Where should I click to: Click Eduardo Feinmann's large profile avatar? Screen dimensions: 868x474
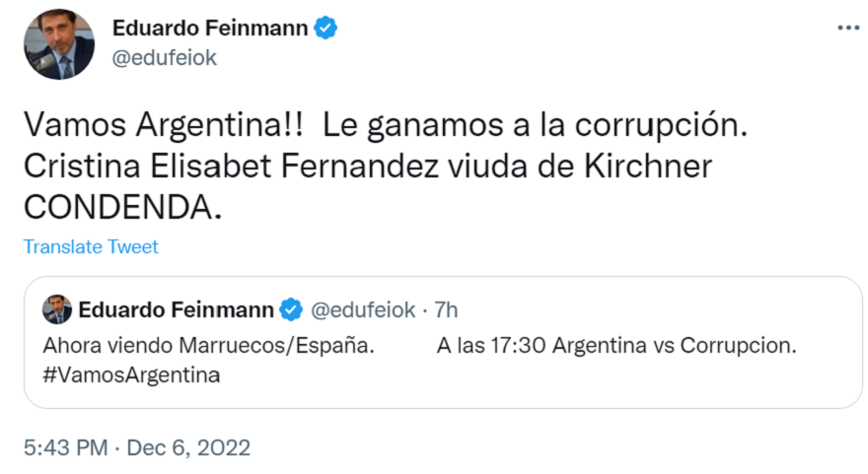[58, 44]
